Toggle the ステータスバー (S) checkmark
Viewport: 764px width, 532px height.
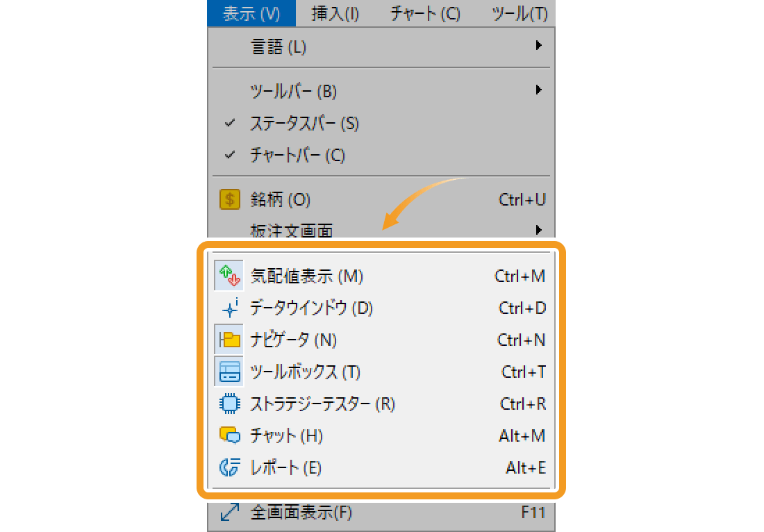(230, 123)
